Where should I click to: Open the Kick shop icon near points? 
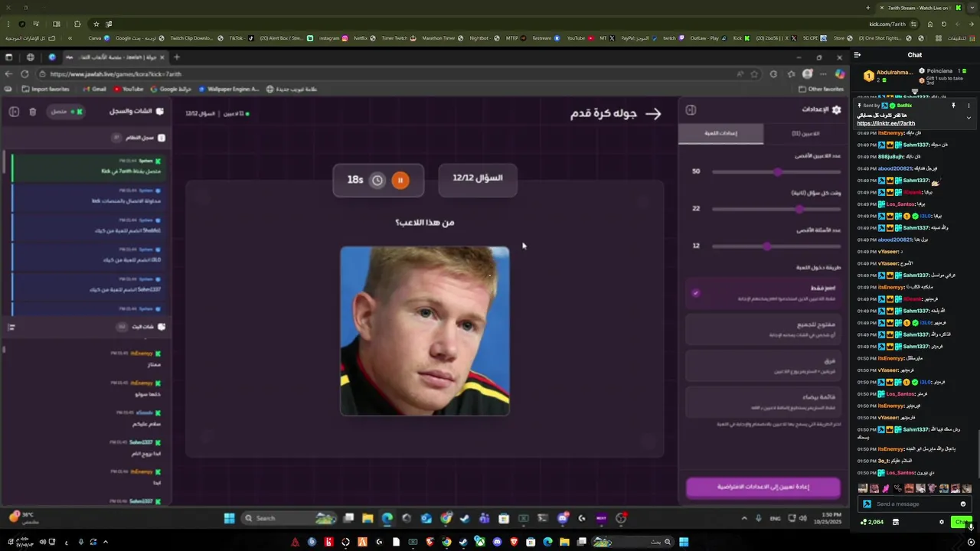896,522
